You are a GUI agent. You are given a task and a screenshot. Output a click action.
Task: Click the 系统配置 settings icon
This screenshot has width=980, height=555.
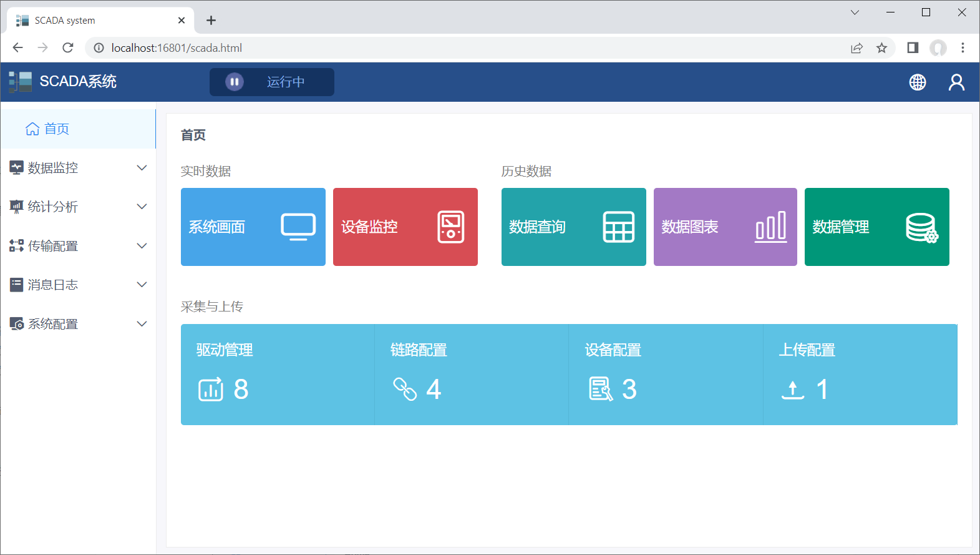tap(17, 324)
